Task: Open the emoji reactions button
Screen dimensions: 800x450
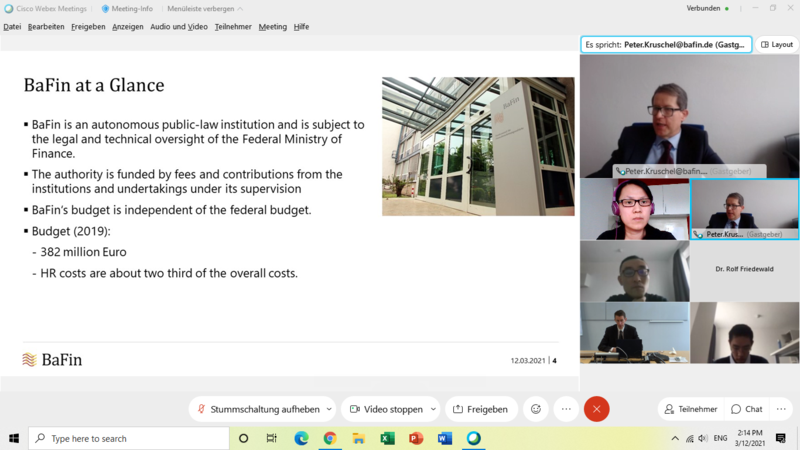Action: [536, 409]
